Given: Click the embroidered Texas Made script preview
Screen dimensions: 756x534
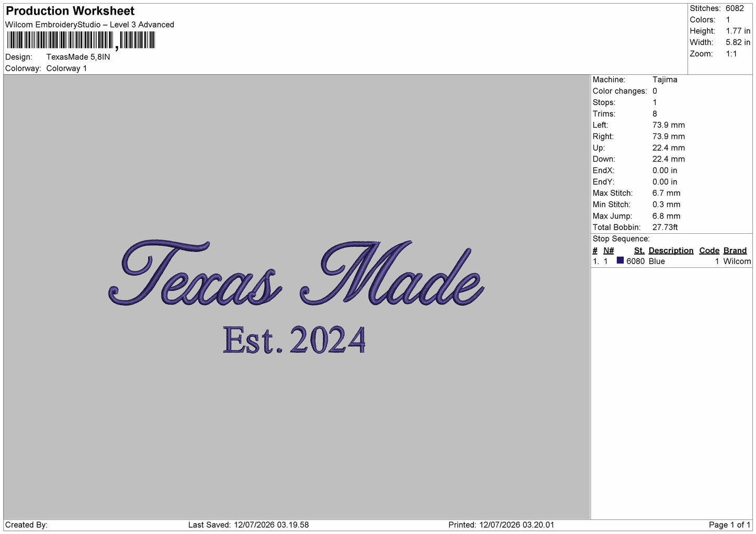Looking at the screenshot, I should [297, 273].
